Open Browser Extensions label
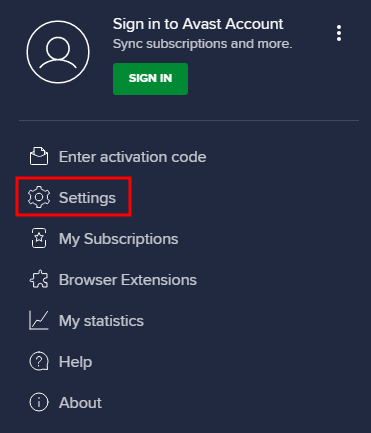Screen dimensions: 371x433 tap(128, 280)
